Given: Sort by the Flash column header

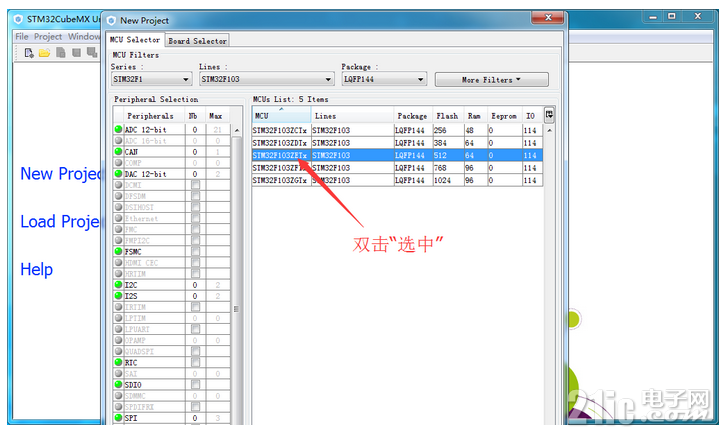Looking at the screenshot, I should click(x=447, y=115).
